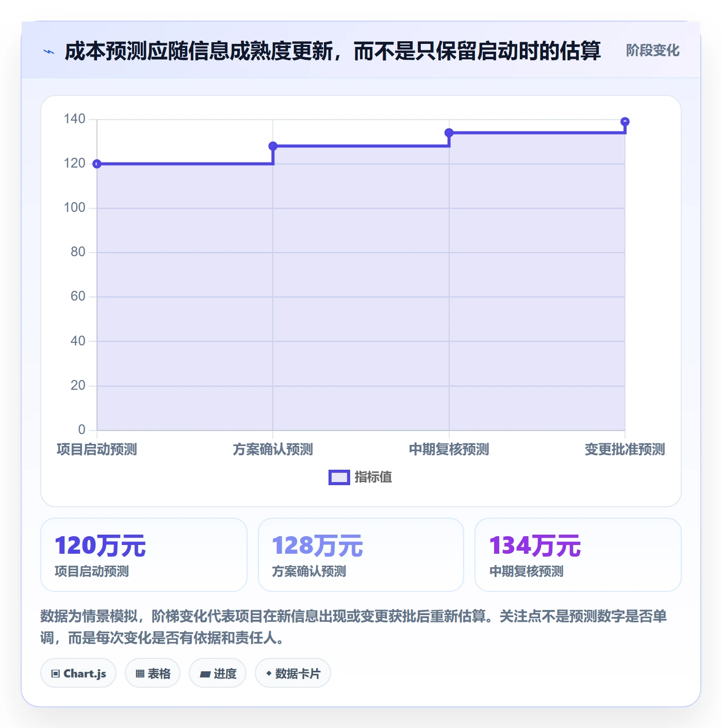Screen dimensions: 722x728
Task: Click the bar icon in 进度 chip
Action: [205, 674]
